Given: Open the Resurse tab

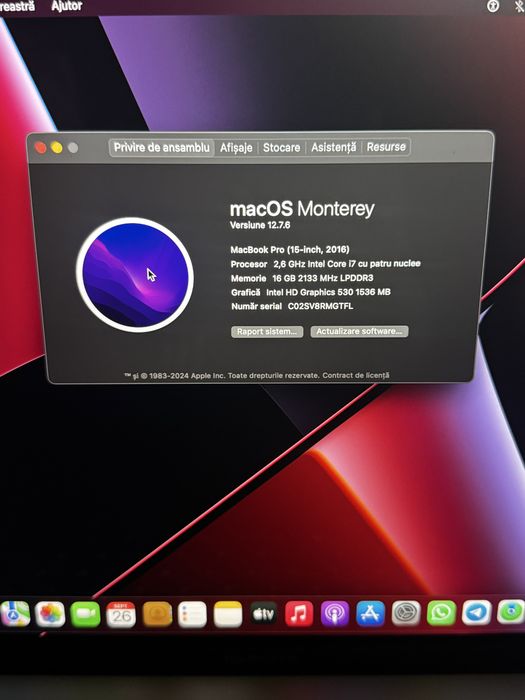Looking at the screenshot, I should point(386,146).
